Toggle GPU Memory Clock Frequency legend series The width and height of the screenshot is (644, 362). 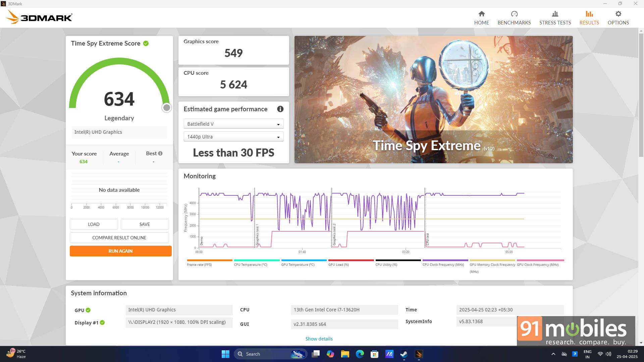492,266
